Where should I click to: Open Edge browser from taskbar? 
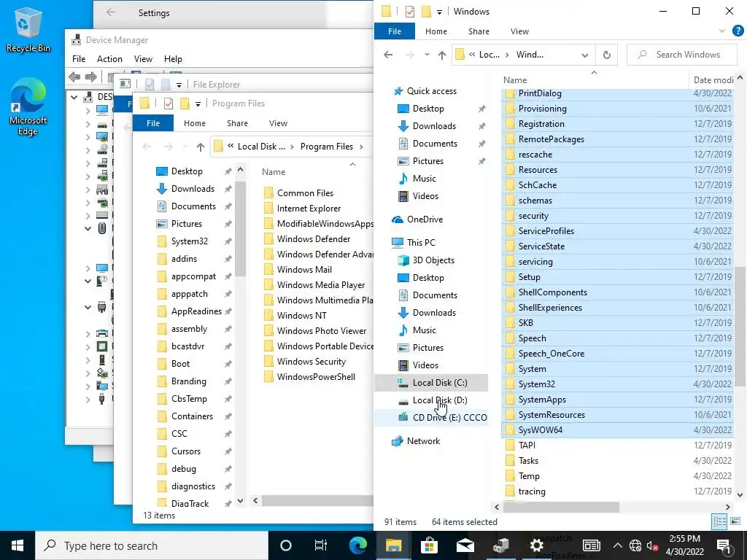point(357,545)
